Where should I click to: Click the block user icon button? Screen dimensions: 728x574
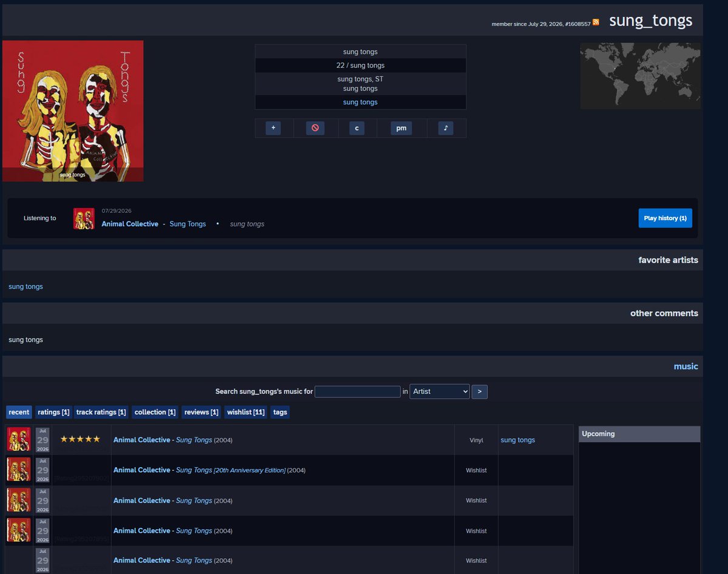coord(315,128)
